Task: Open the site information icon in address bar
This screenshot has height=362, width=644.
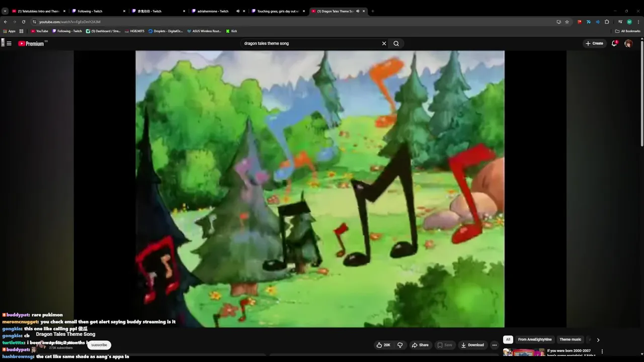Action: [x=34, y=22]
